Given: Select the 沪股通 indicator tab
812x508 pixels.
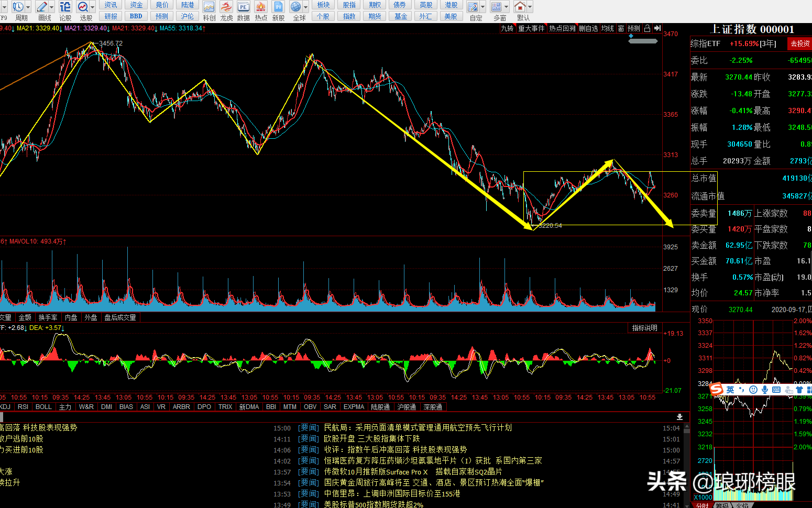Looking at the screenshot, I should pyautogui.click(x=407, y=407).
